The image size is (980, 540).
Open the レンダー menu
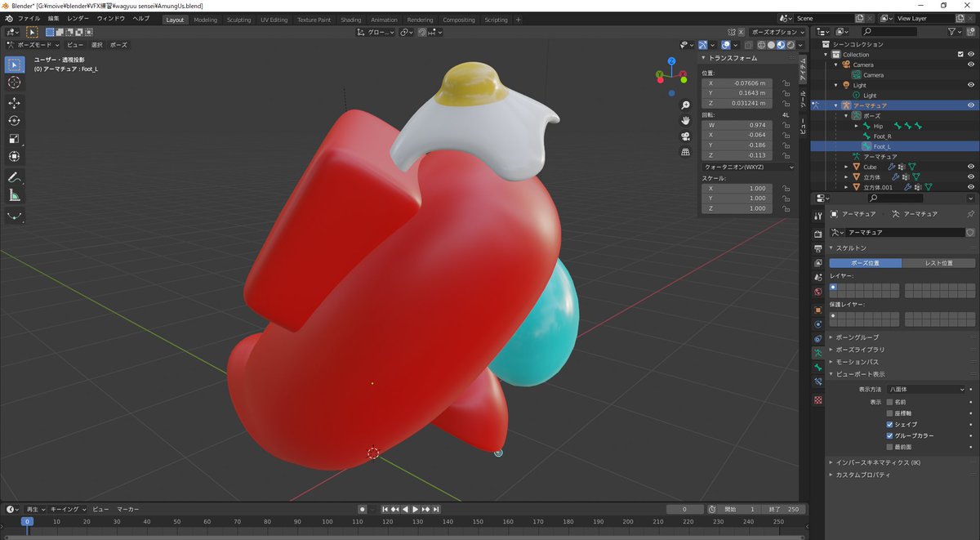tap(78, 19)
